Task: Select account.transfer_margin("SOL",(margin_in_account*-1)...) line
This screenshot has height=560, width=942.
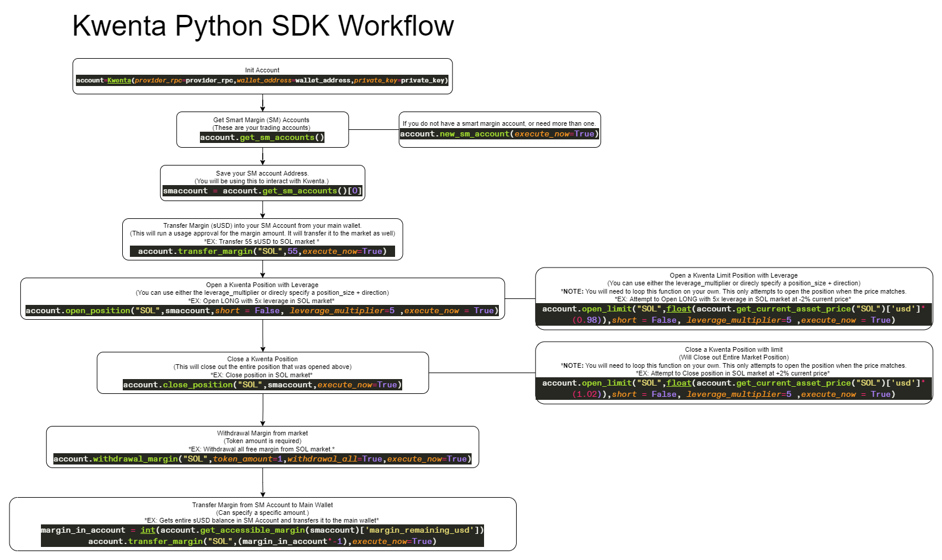Action: click(x=262, y=541)
